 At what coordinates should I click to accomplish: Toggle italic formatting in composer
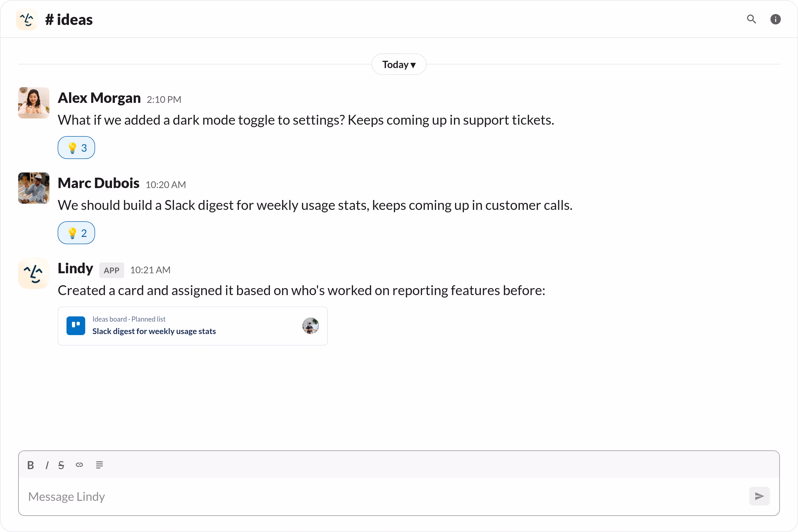click(x=47, y=465)
